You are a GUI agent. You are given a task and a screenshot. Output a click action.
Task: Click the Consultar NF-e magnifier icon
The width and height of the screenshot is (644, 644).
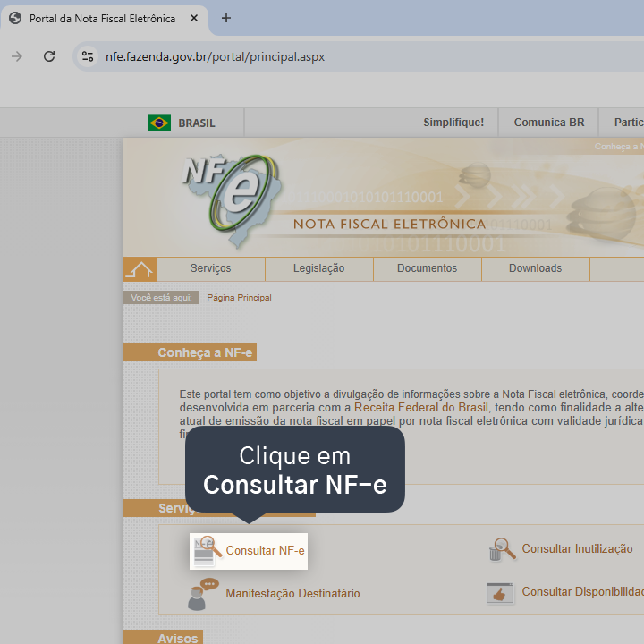pos(208,550)
